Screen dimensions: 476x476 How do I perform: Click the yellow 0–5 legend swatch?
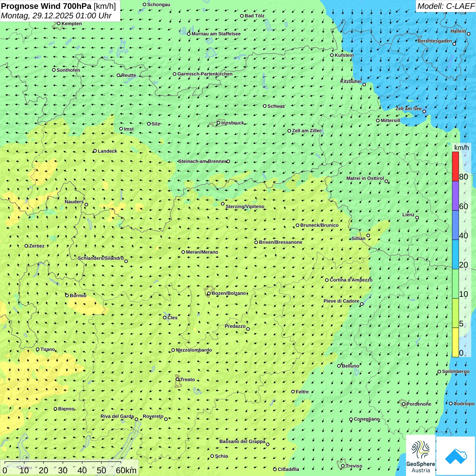pos(455,342)
